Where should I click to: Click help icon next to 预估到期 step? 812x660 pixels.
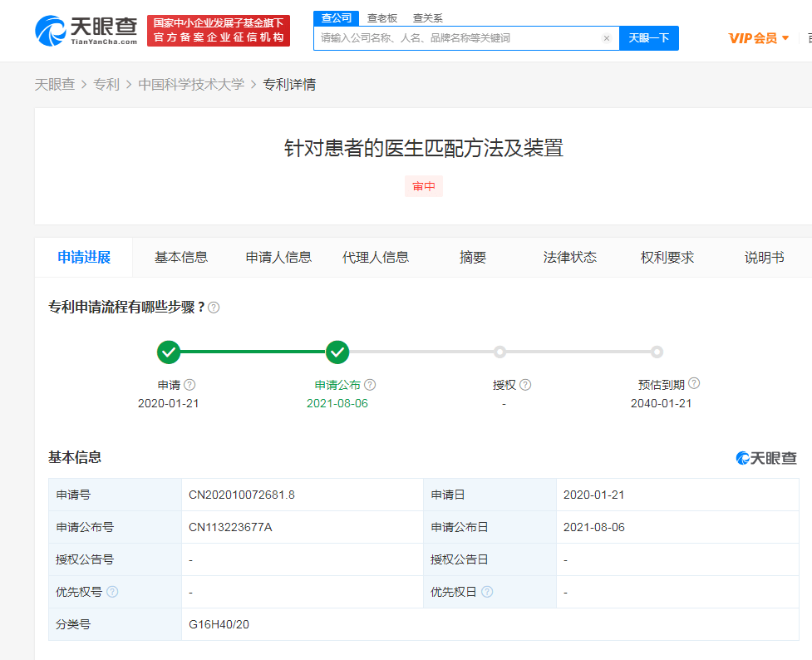point(694,383)
